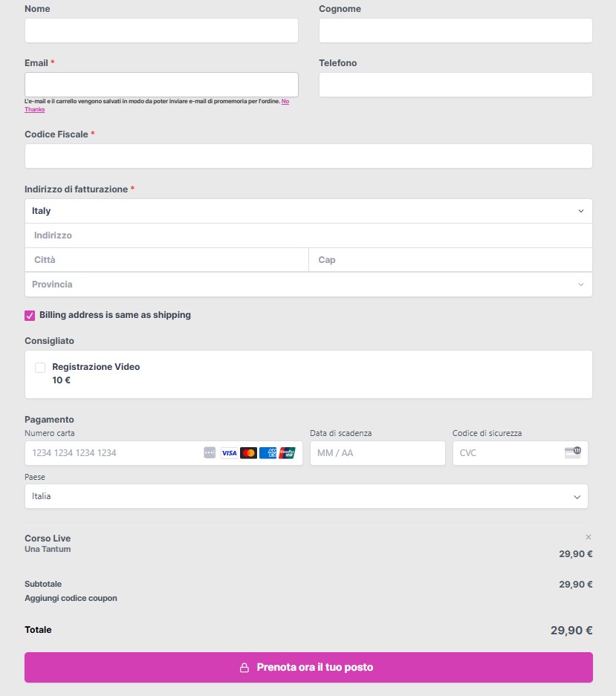Image resolution: width=616 pixels, height=696 pixels.
Task: Click the UnionPay card icon
Action: point(288,453)
